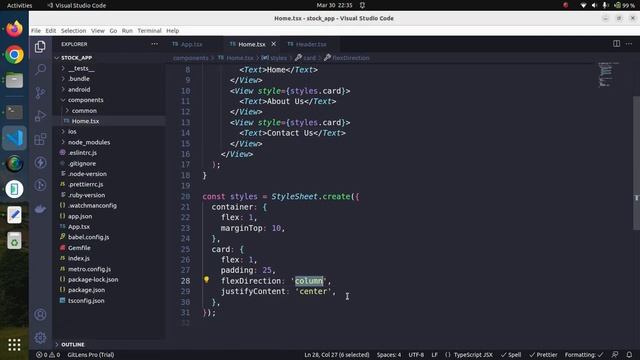Open the Search view in activity bar
The image size is (640, 360).
40,70
